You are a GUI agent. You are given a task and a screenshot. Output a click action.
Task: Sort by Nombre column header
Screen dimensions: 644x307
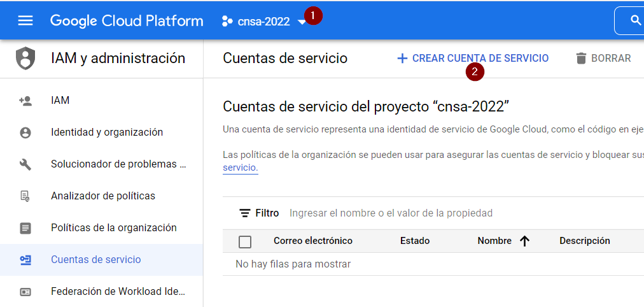point(494,241)
